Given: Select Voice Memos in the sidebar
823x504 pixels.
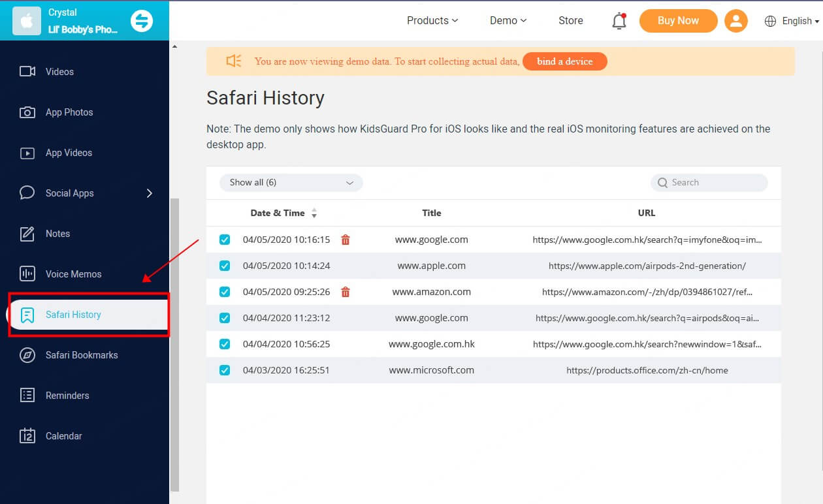Looking at the screenshot, I should [73, 274].
